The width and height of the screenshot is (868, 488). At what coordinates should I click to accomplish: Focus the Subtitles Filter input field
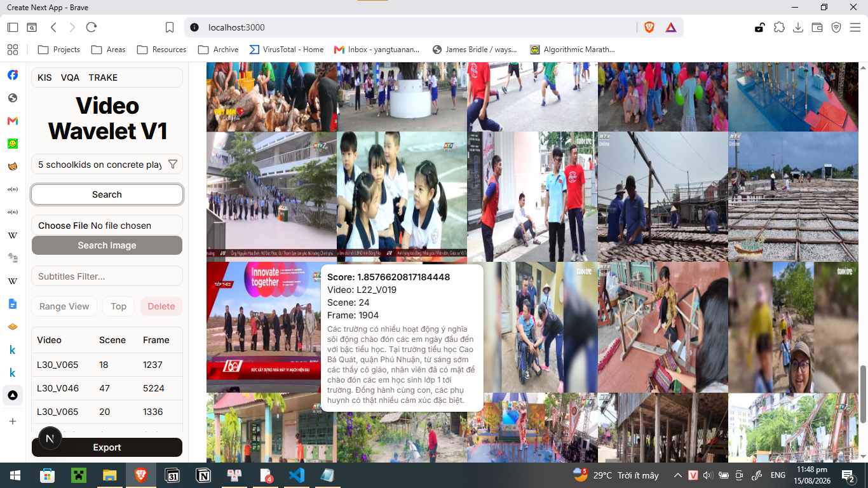pos(107,276)
